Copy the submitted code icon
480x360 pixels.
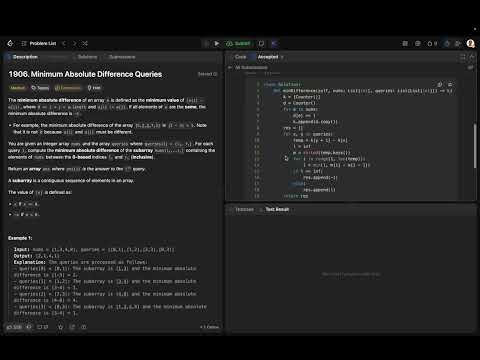coord(440,84)
